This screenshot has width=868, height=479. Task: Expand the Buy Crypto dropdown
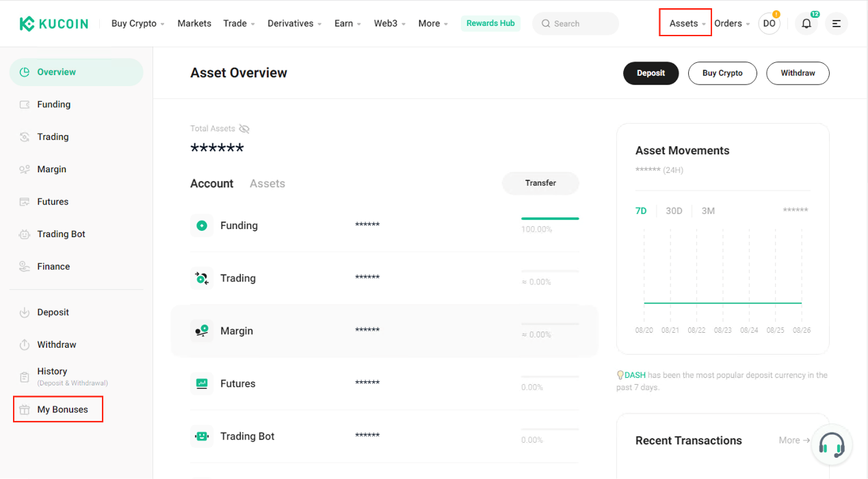[138, 23]
